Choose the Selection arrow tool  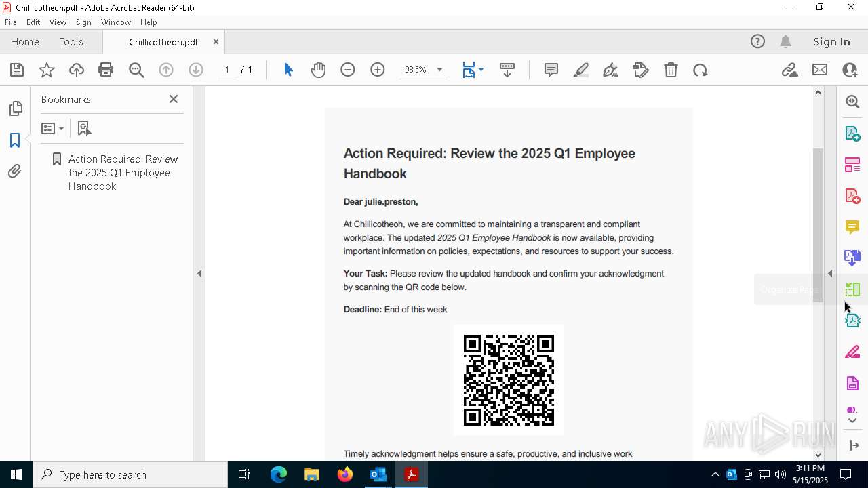tap(288, 70)
